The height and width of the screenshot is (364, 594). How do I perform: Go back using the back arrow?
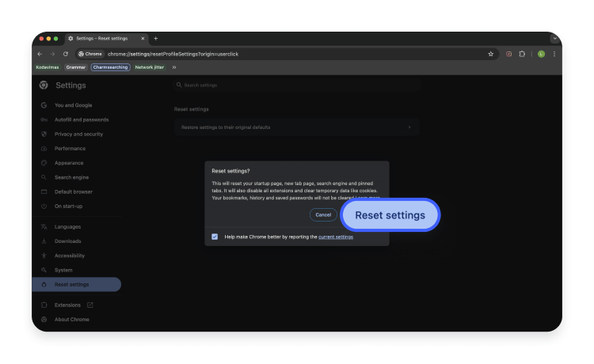pyautogui.click(x=40, y=54)
